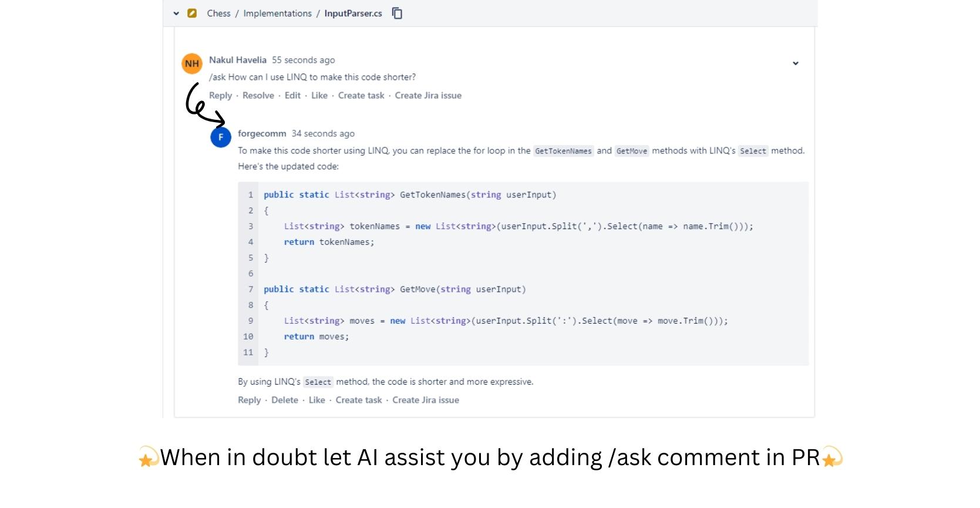This screenshot has width=980, height=508.
Task: Create task from the forgecomm comment
Action: [x=359, y=400]
